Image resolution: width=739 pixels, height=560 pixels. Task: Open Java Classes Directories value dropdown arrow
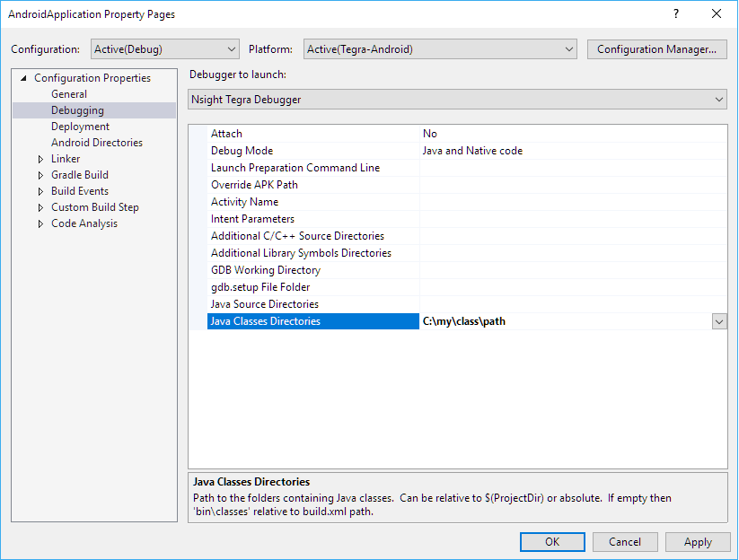[718, 321]
